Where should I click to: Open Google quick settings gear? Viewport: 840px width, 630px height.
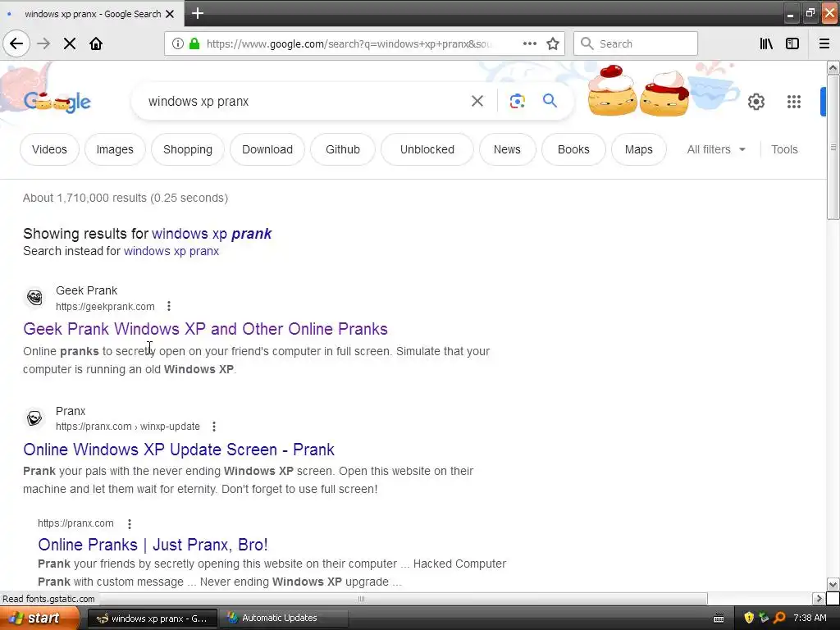coord(756,101)
